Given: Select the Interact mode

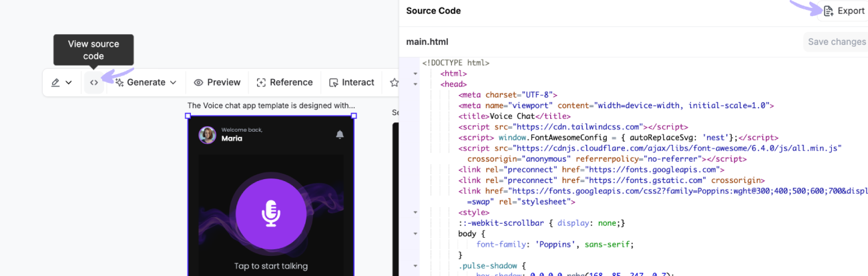Looking at the screenshot, I should pyautogui.click(x=352, y=83).
